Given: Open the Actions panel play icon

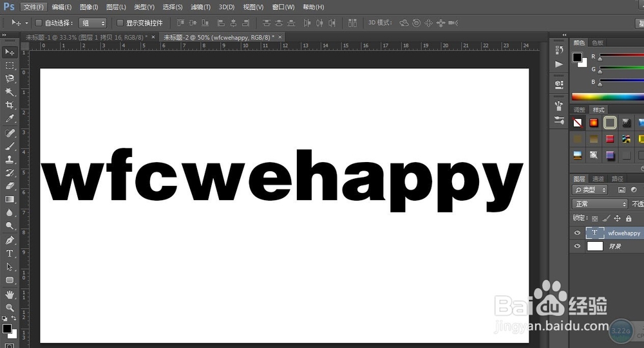Looking at the screenshot, I should pyautogui.click(x=559, y=64).
